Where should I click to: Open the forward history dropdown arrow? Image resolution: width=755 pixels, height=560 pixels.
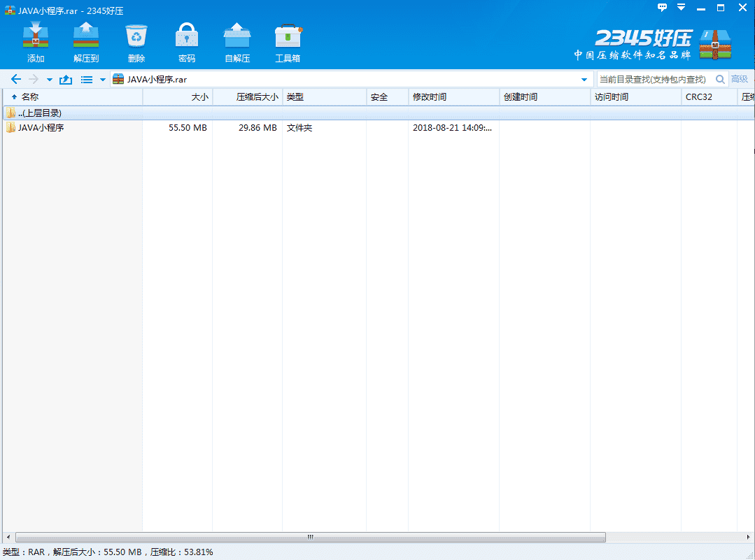tap(48, 79)
